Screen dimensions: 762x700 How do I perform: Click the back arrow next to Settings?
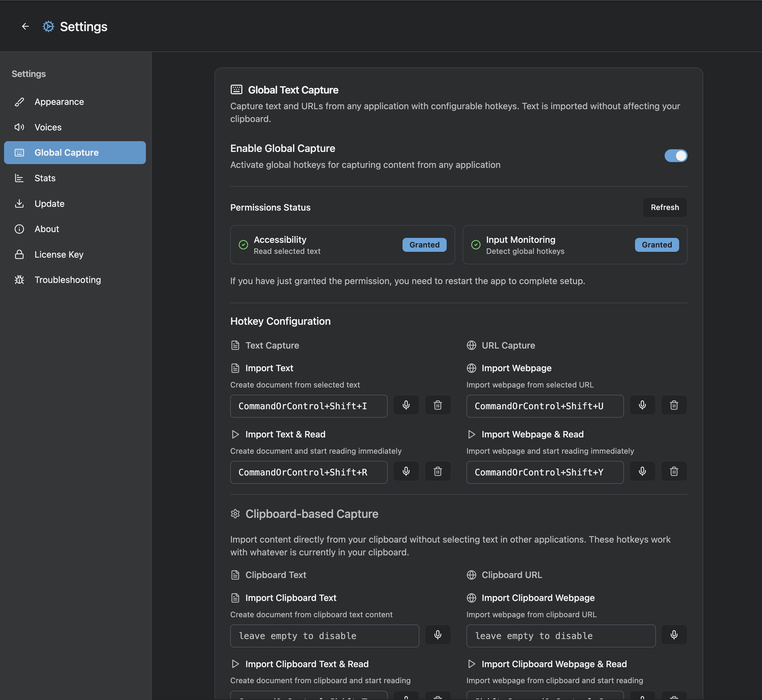point(25,26)
